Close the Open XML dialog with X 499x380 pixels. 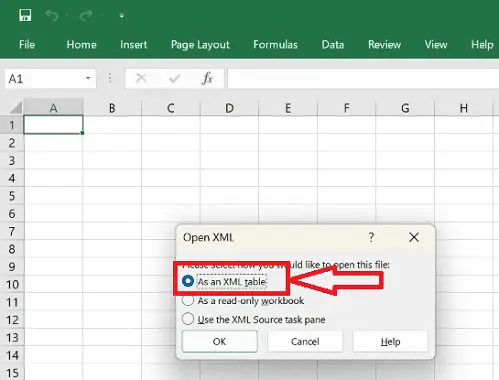pos(414,237)
